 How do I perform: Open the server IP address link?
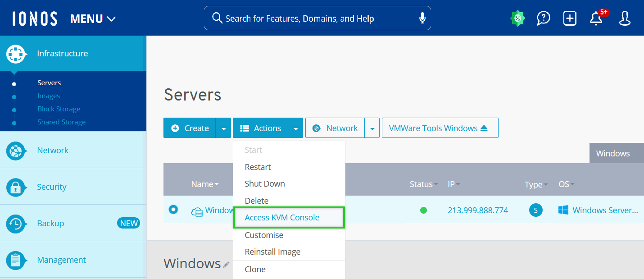[477, 210]
